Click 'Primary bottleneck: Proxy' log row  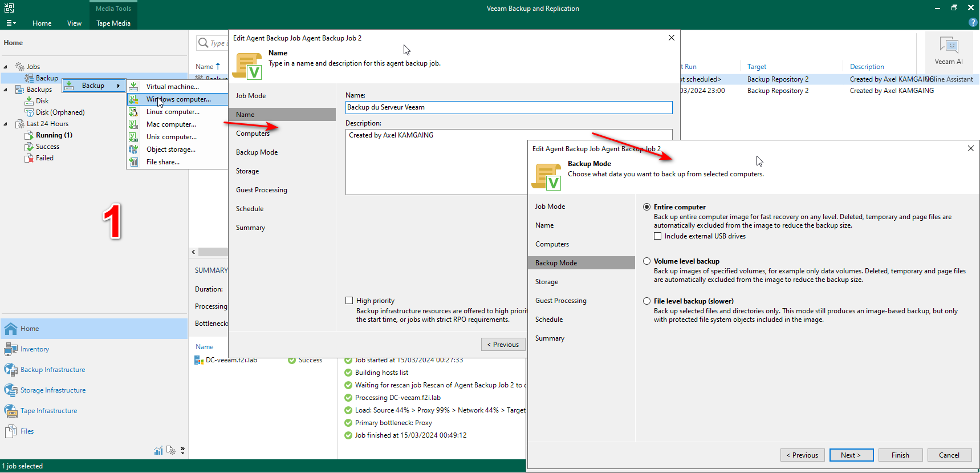coord(393,423)
